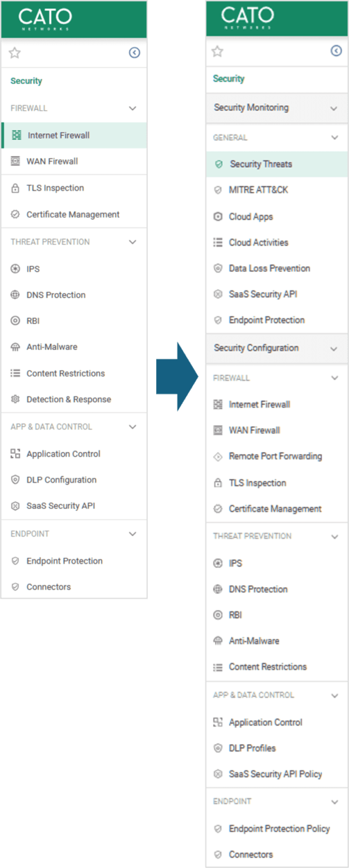Click the Security Monitoring section header
Image resolution: width=349 pixels, height=868 pixels.
(x=251, y=108)
